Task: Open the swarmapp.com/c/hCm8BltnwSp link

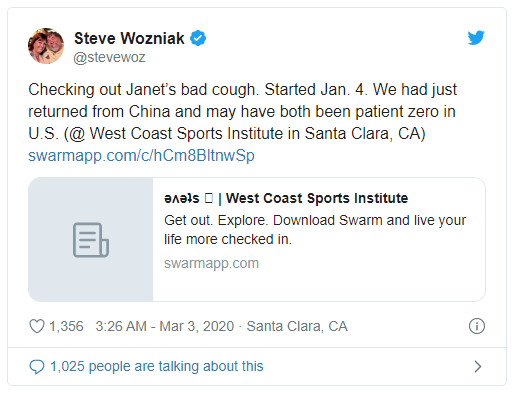Action: coord(141,156)
